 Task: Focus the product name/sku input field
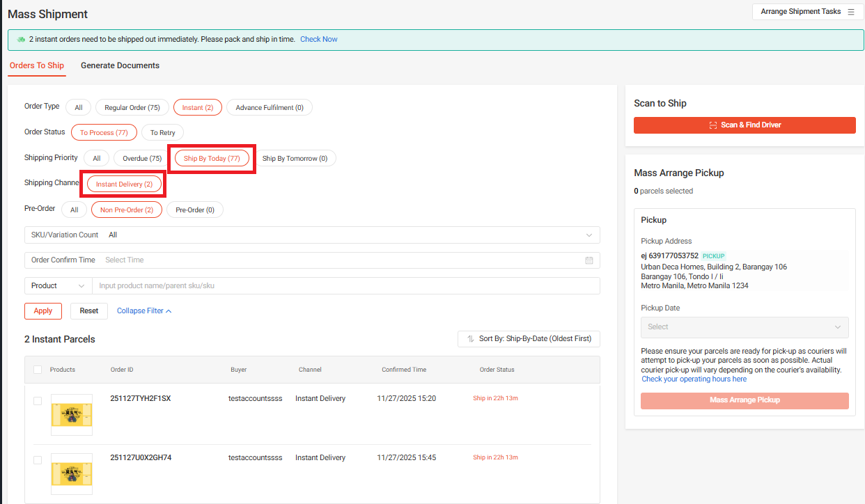click(345, 286)
